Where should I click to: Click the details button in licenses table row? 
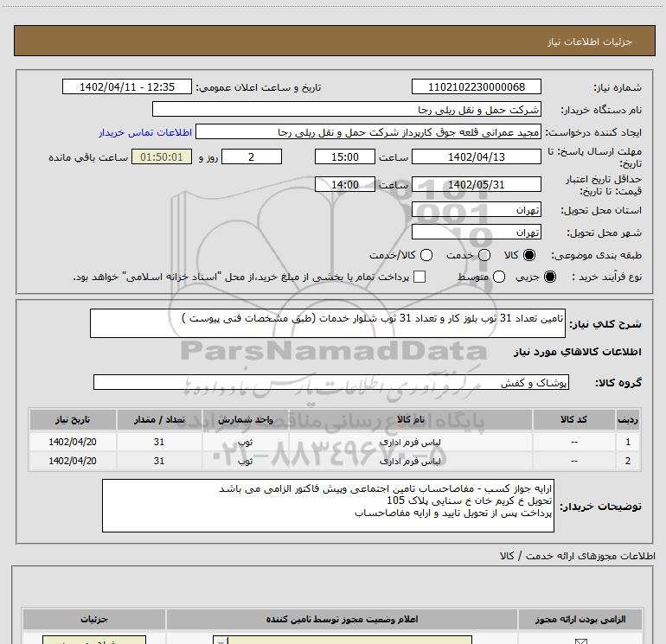pyautogui.click(x=94, y=641)
